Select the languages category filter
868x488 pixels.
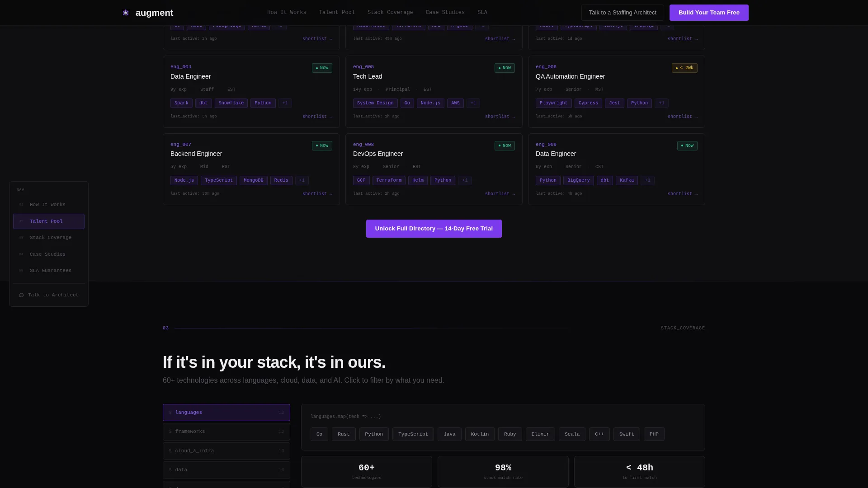pos(226,413)
